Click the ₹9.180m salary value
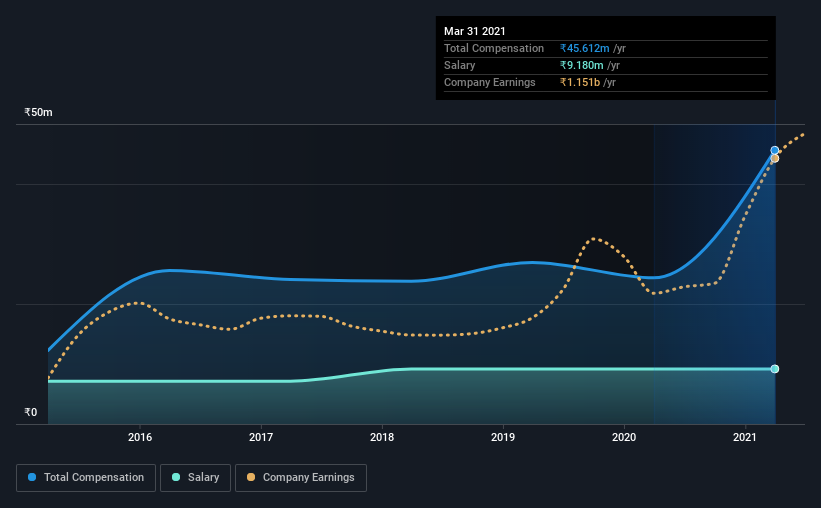Viewport: 821px width, 508px height. click(581, 65)
